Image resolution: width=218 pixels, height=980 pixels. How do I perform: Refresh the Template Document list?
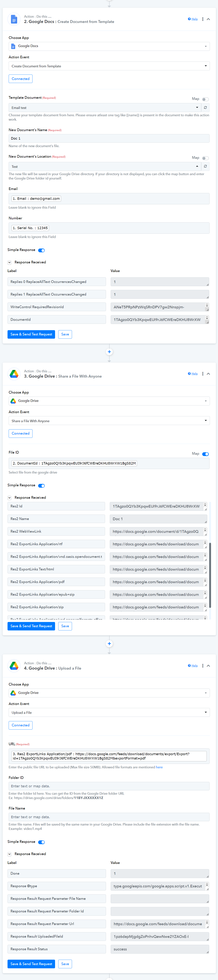click(x=205, y=108)
